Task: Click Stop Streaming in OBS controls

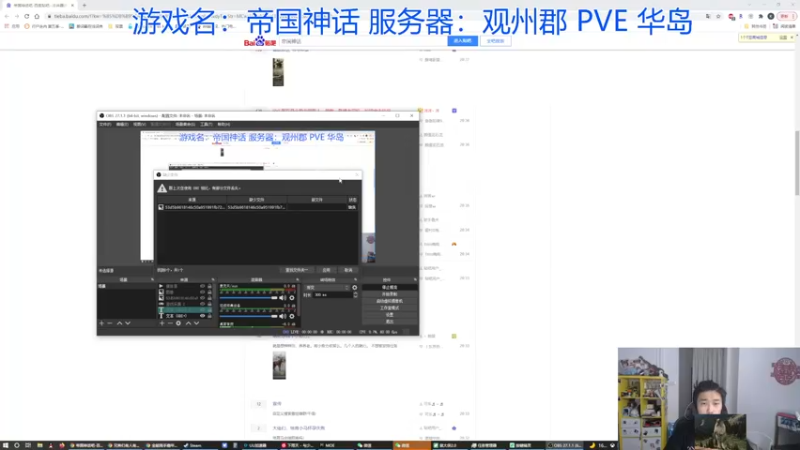Action: click(390, 288)
